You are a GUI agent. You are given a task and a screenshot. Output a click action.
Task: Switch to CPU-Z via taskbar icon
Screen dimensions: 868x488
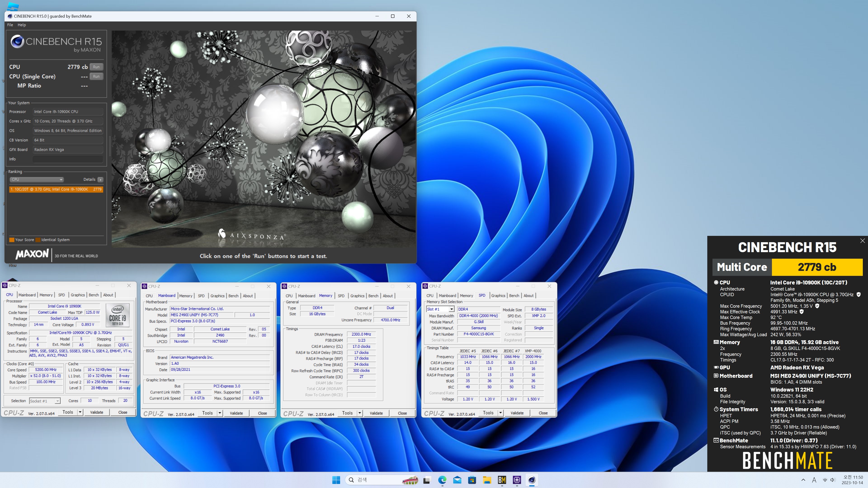click(x=517, y=480)
